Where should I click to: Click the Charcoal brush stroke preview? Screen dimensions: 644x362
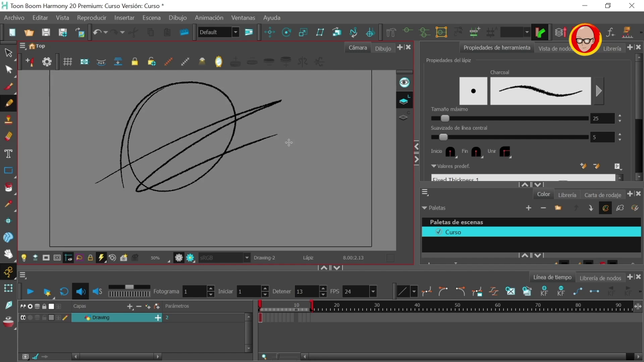click(x=540, y=91)
